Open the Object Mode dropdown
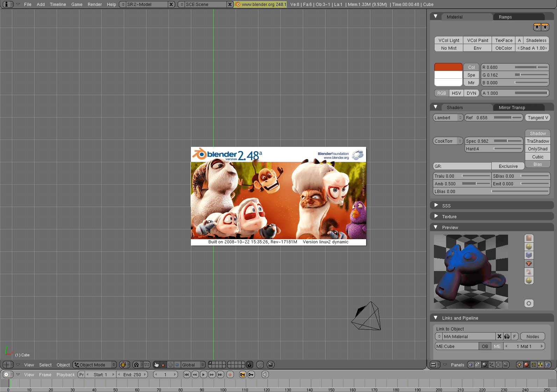557x392 pixels. tap(95, 365)
